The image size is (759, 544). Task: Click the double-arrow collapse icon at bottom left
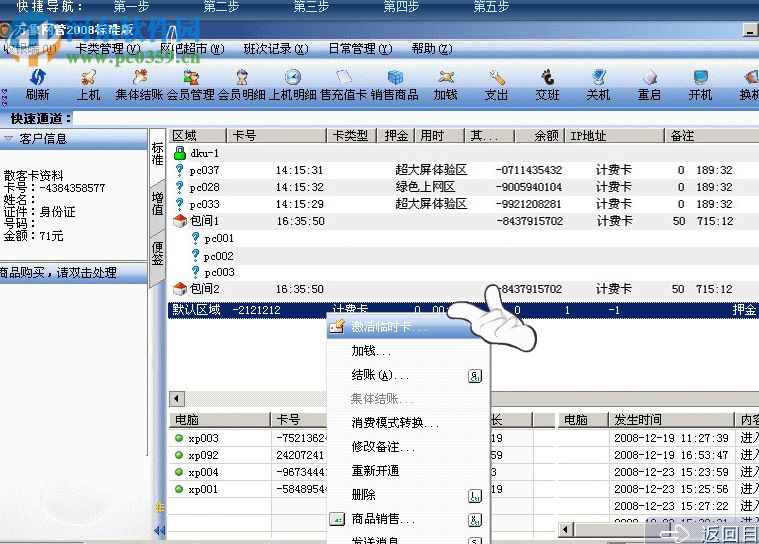click(159, 530)
